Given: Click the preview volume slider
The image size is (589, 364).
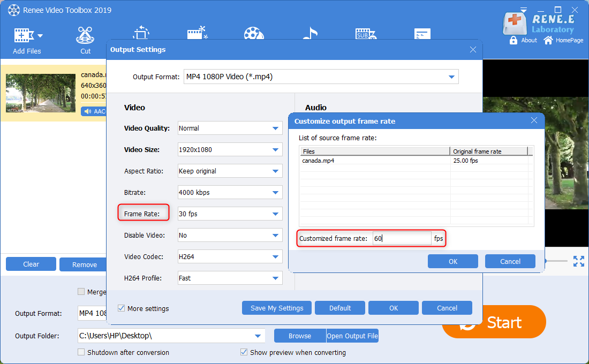Looking at the screenshot, I should (556, 261).
